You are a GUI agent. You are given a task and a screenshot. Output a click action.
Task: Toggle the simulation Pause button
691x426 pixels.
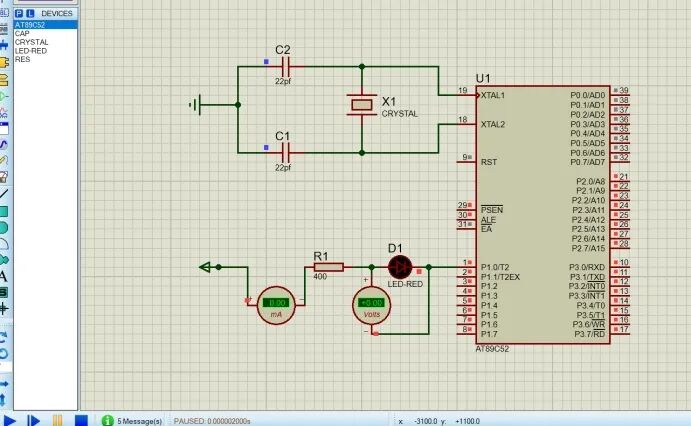[57, 421]
